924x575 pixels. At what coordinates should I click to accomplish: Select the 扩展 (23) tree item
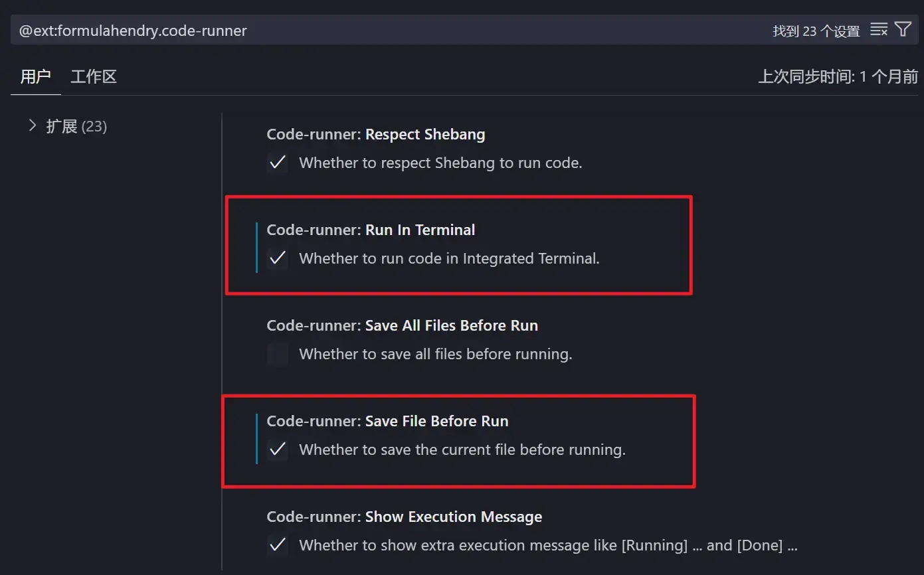click(76, 126)
